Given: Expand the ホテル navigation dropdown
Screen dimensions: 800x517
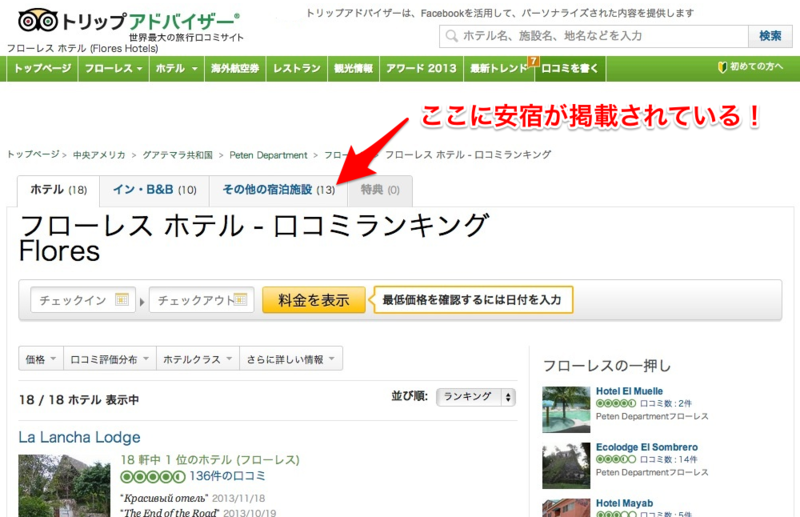Looking at the screenshot, I should click(x=177, y=68).
